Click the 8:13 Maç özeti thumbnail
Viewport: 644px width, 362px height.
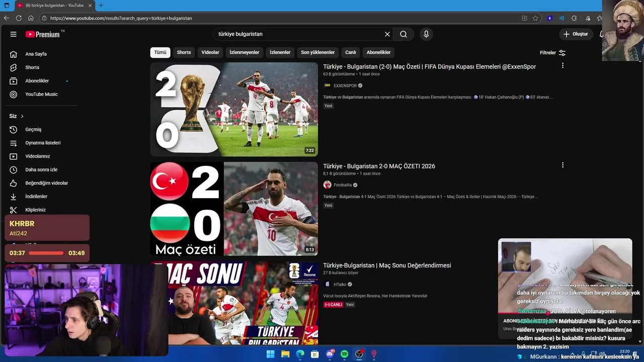[234, 209]
